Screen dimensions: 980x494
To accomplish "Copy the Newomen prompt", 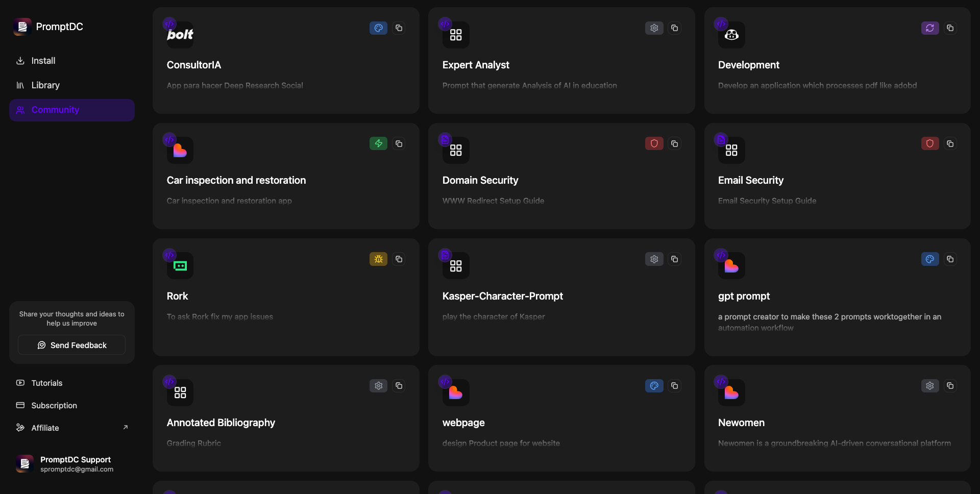I will pos(950,386).
